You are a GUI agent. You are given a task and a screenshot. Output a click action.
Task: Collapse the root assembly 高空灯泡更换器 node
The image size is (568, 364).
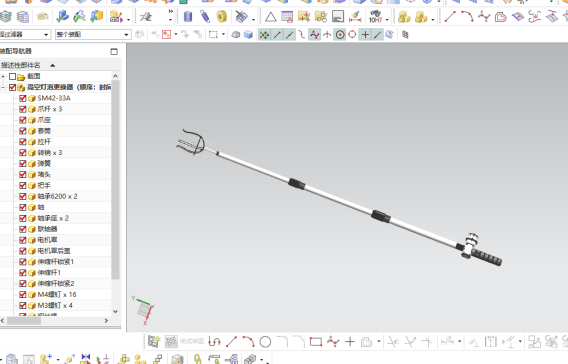click(3, 87)
